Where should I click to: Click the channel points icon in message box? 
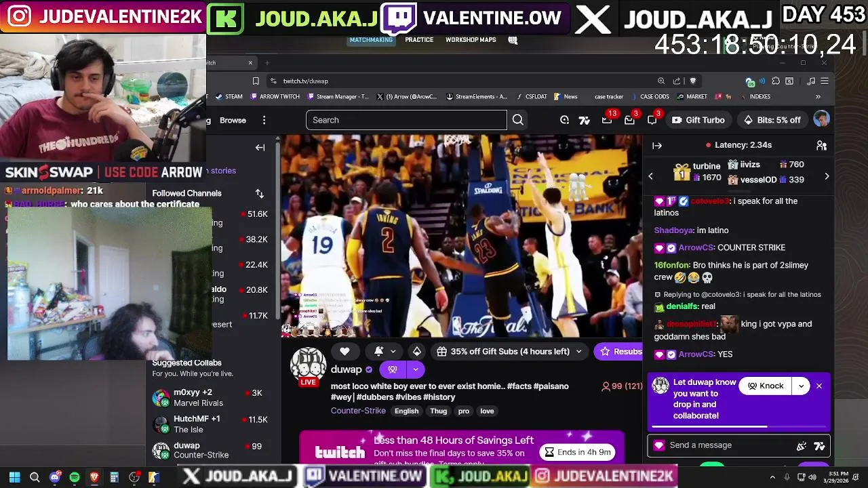[658, 445]
